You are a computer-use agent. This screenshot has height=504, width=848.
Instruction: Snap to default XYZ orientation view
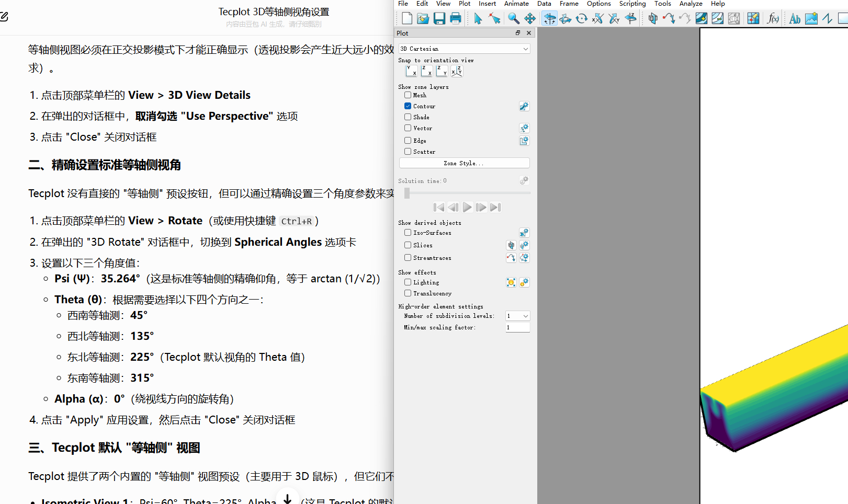tap(457, 71)
